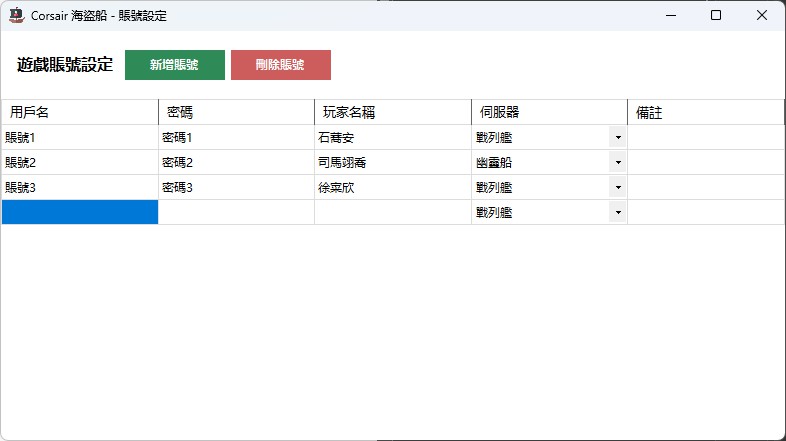Click the 備註 cell for 賬號1 row
Image resolution: width=786 pixels, height=441 pixels.
pos(705,137)
